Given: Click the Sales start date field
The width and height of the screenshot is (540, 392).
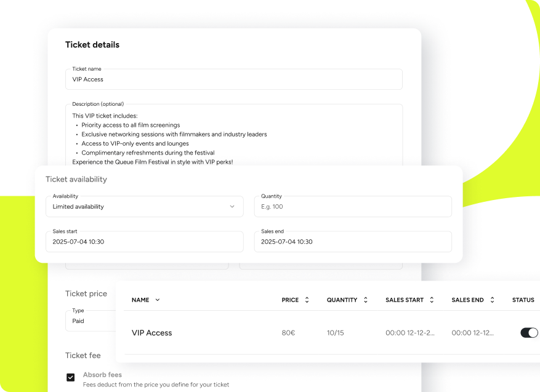Looking at the screenshot, I should [145, 242].
